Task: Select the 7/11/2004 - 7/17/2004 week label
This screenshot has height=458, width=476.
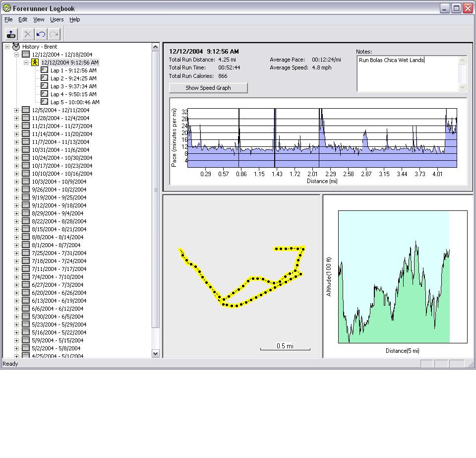Action: click(59, 269)
